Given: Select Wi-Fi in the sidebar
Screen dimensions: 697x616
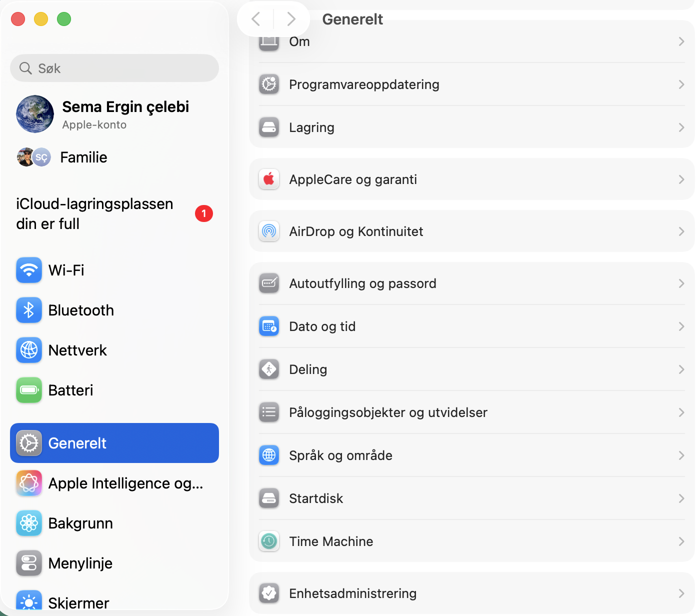Looking at the screenshot, I should pos(114,270).
